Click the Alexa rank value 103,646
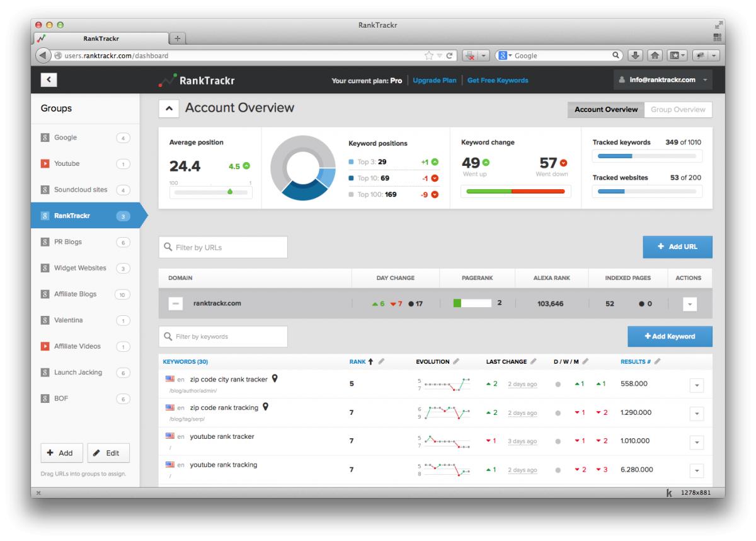This screenshot has width=756, height=541. pos(551,304)
